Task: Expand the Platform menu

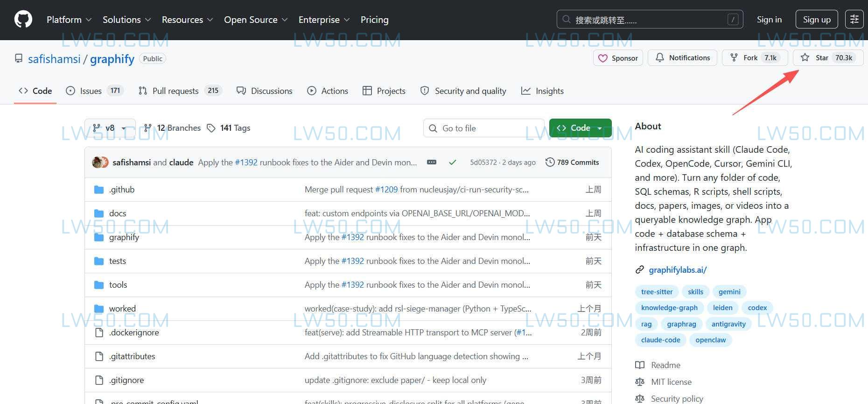Action: pyautogui.click(x=69, y=20)
